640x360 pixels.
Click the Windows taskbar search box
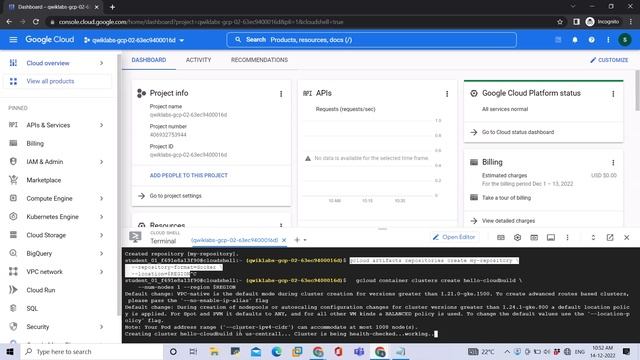pos(92,351)
